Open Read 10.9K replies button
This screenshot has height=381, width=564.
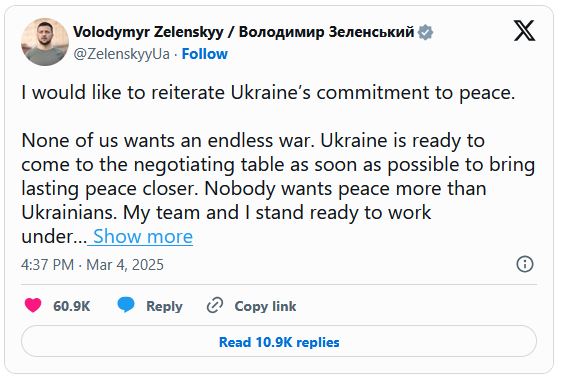click(279, 341)
